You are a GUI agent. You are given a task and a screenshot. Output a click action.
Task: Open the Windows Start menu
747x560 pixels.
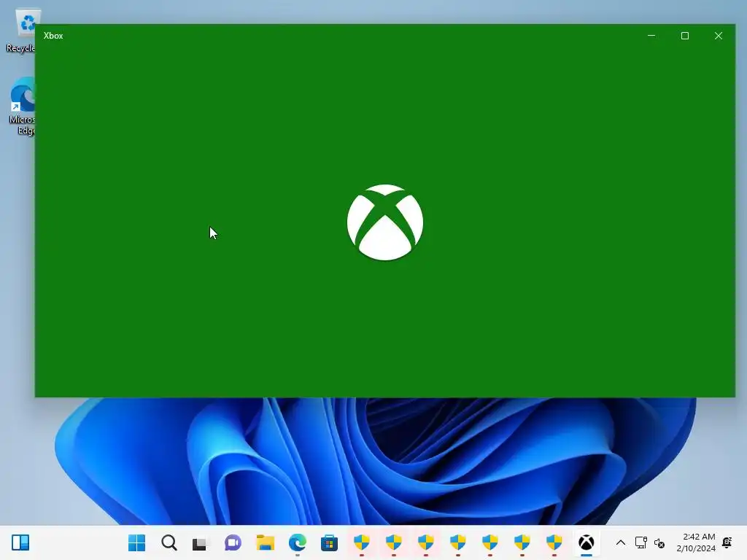136,542
